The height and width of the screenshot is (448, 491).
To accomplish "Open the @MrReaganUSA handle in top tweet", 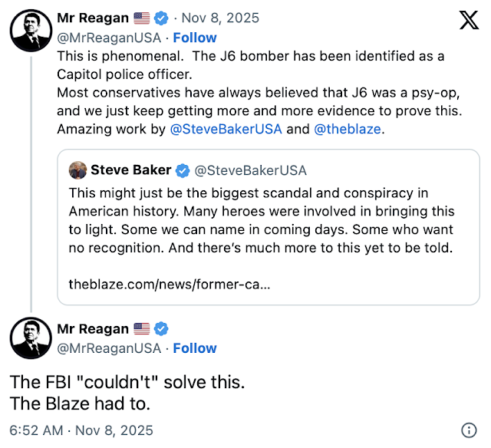I will 109,37.
